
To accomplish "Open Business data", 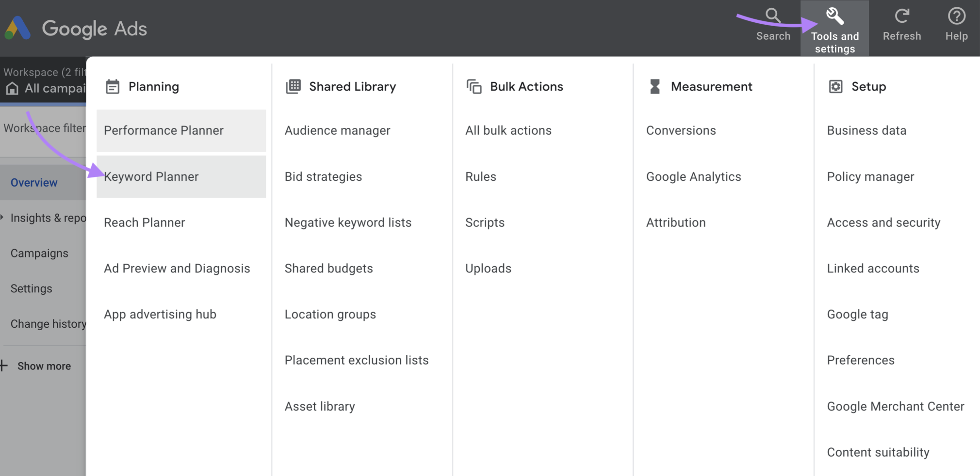I will tap(866, 130).
